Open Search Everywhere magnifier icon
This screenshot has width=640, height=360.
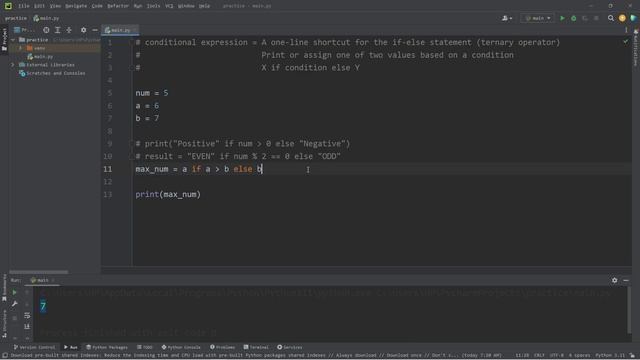611,18
